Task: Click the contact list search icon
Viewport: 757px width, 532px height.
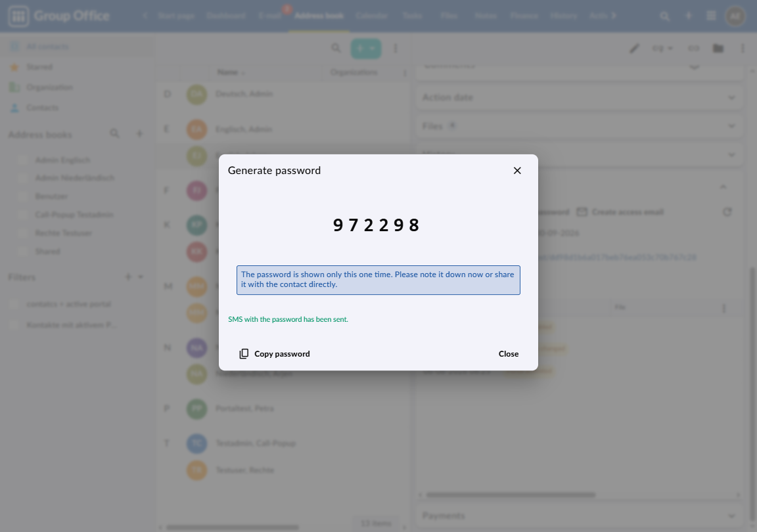Action: tap(336, 49)
